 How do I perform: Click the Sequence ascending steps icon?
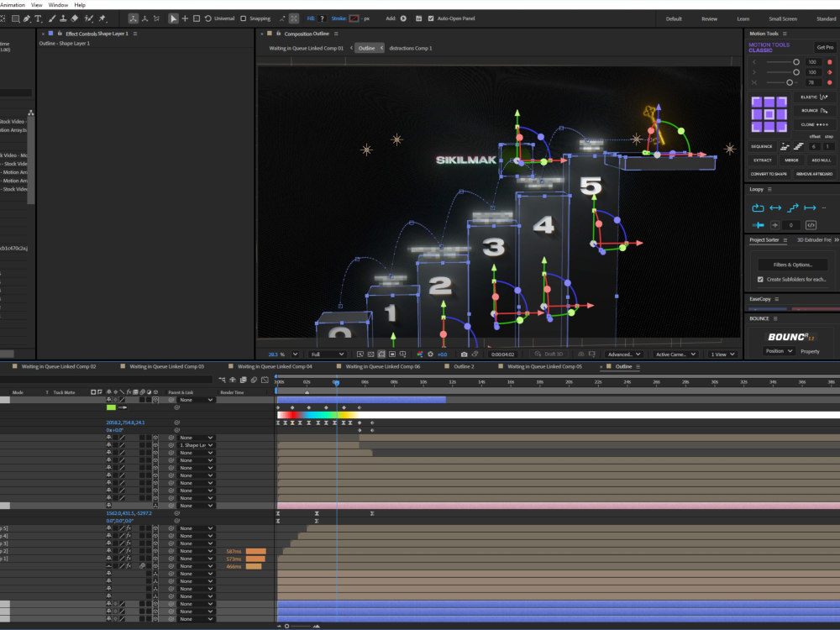pos(798,146)
